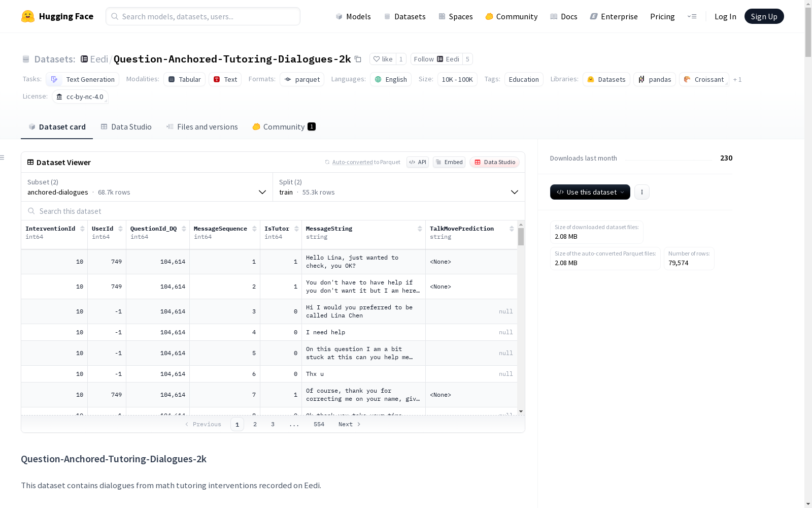The image size is (812, 508).
Task: Click the page vertical scrollbar thumb
Action: 808,33
